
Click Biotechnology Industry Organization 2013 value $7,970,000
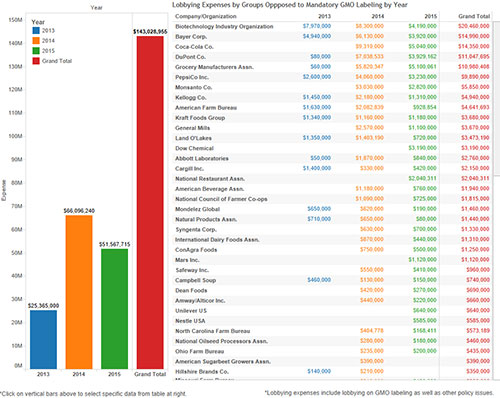pos(317,26)
